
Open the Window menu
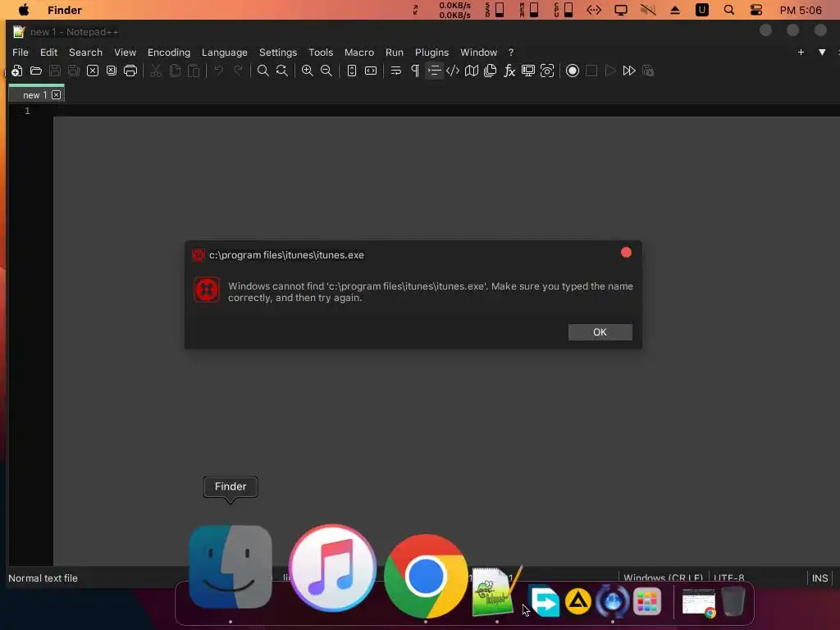479,52
